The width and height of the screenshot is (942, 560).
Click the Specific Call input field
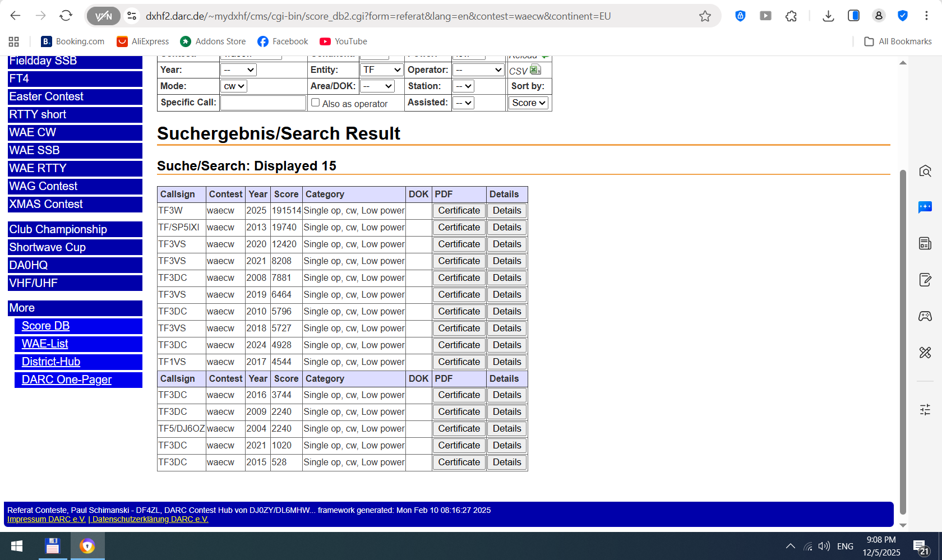pyautogui.click(x=262, y=103)
